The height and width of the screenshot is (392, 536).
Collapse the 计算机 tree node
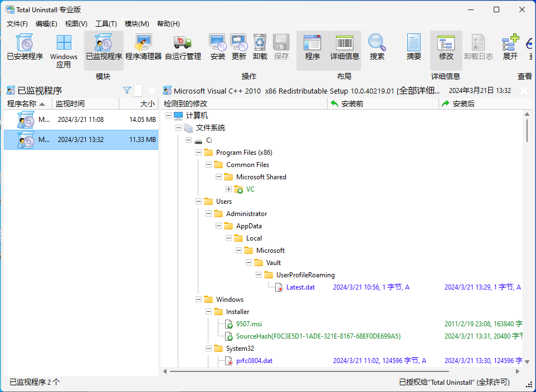(168, 115)
